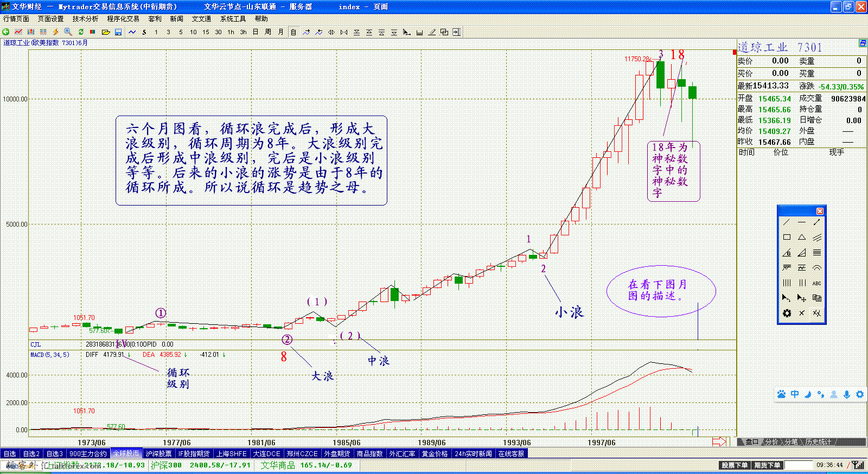Viewport: 868px width, 474px height.
Task: Select the parallel channel lines tool
Action: point(817,238)
